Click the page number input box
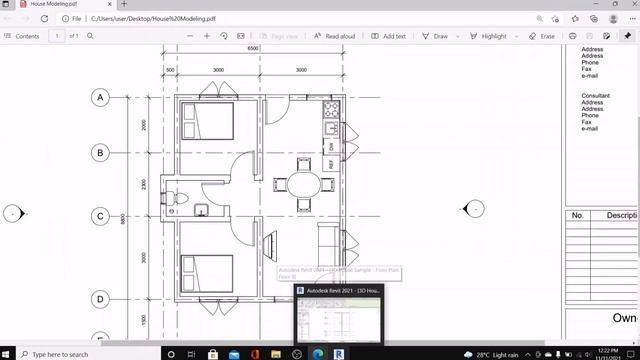 [x=57, y=36]
